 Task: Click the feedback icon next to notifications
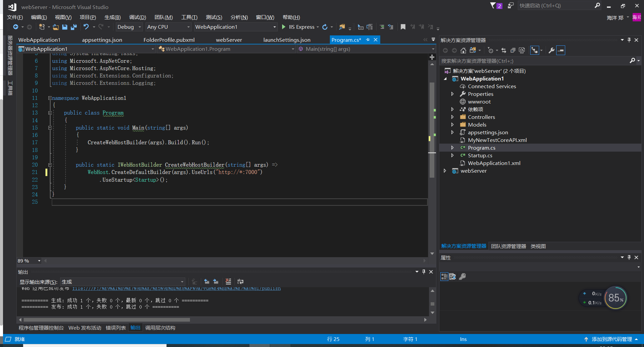[x=511, y=6]
